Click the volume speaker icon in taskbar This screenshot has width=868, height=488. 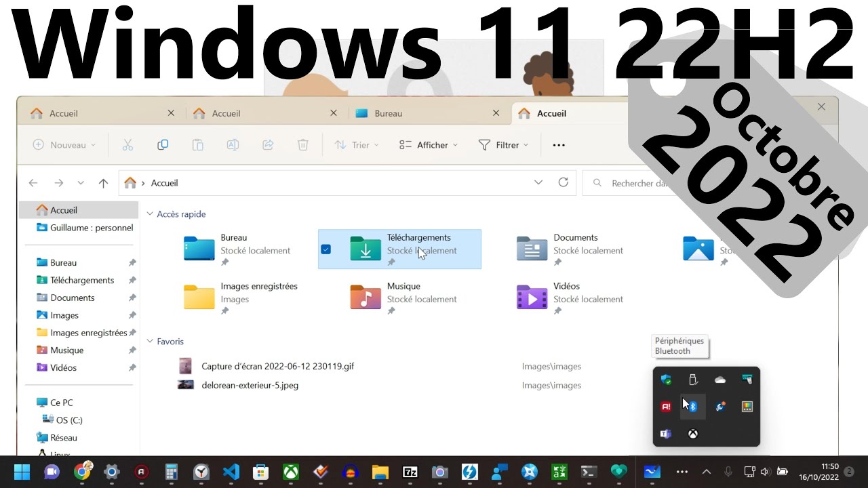(765, 472)
